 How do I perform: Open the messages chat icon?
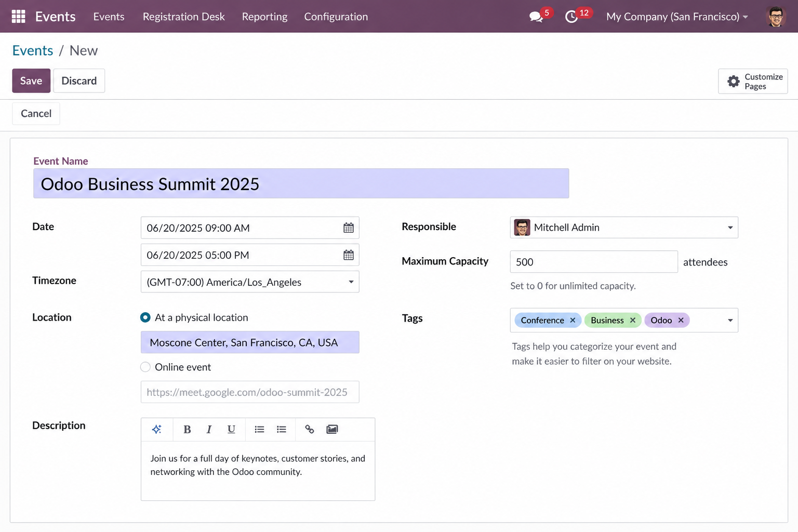coord(536,17)
